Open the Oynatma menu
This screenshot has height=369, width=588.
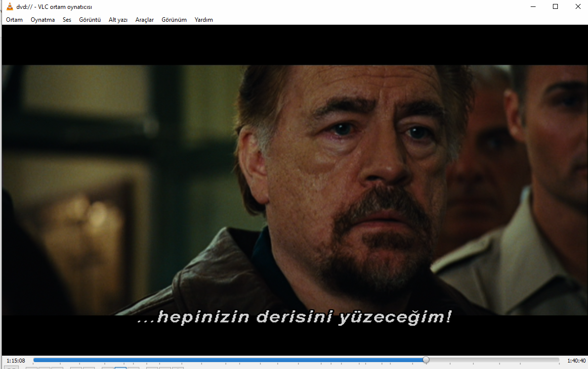(x=43, y=20)
